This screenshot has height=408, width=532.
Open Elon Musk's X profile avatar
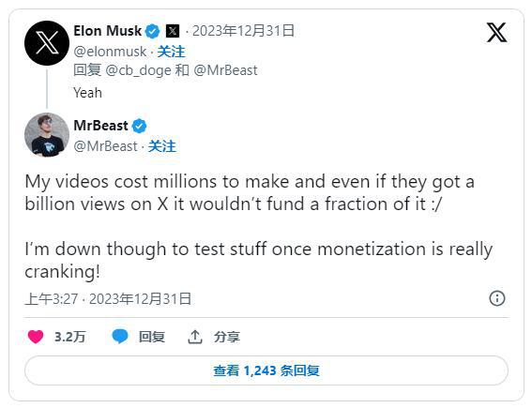click(x=47, y=43)
